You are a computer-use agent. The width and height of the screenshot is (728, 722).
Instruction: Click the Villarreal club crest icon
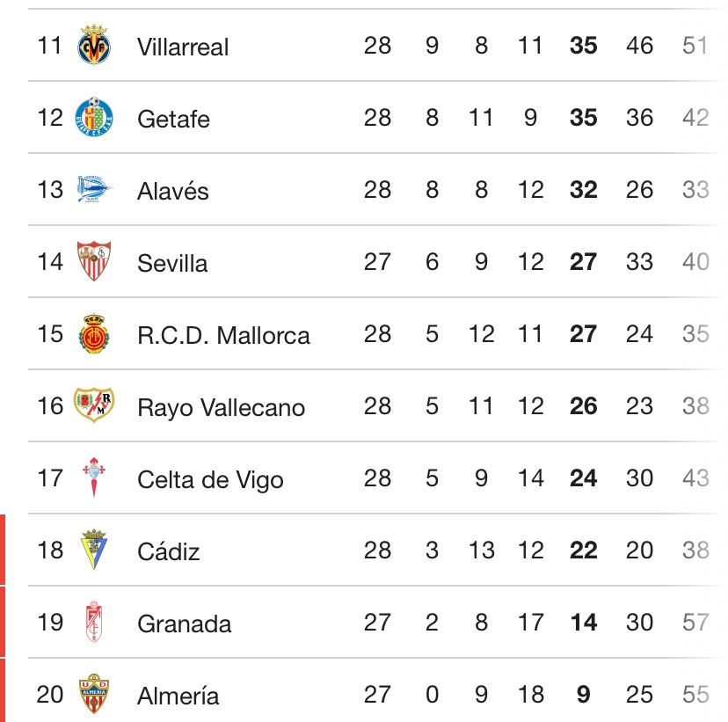[x=94, y=46]
